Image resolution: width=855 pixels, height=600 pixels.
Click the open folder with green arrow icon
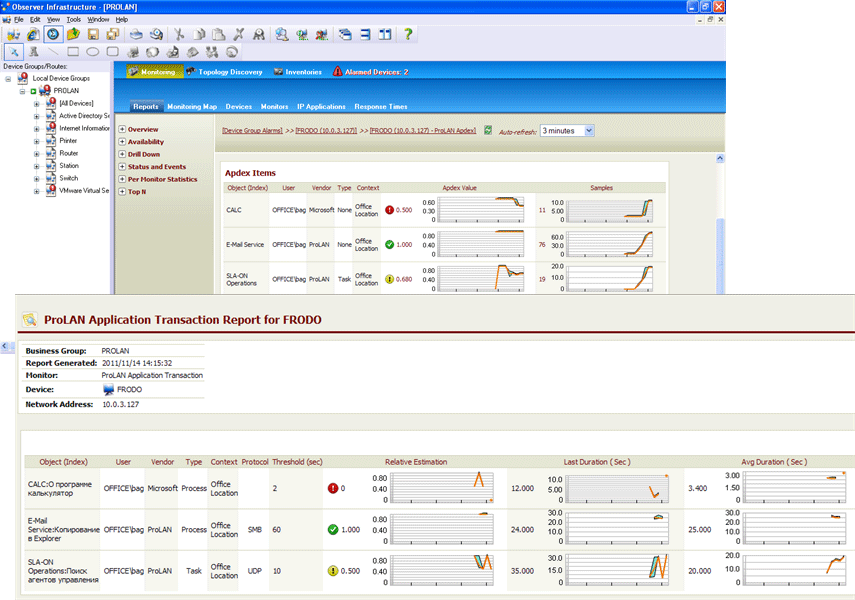coord(73,34)
